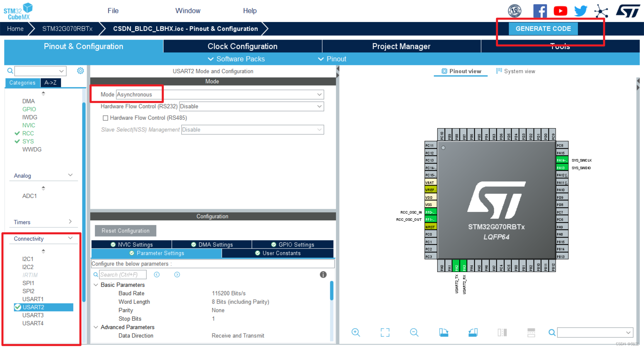Screen dimensions: 644x349
Task: Switch to Project Manager tab
Action: tap(401, 46)
